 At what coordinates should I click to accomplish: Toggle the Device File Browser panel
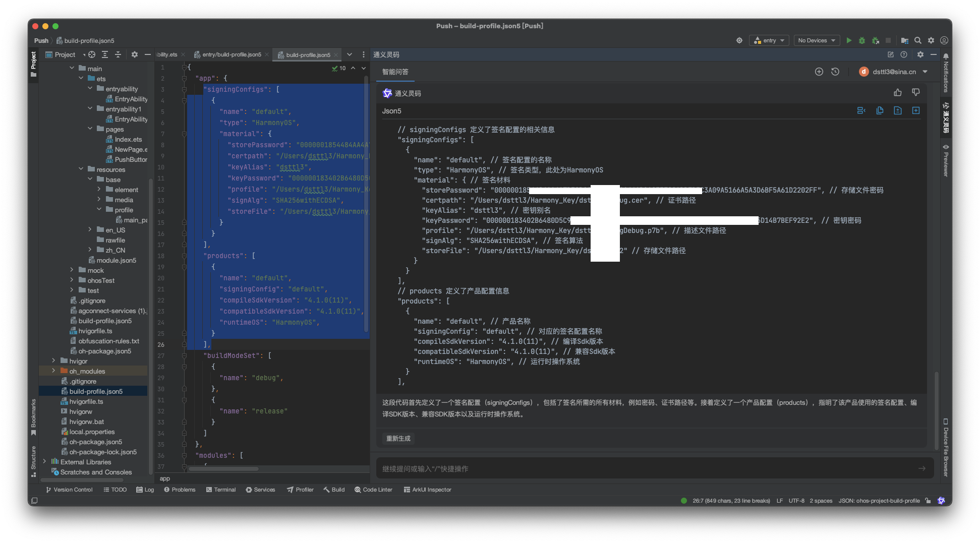946,448
